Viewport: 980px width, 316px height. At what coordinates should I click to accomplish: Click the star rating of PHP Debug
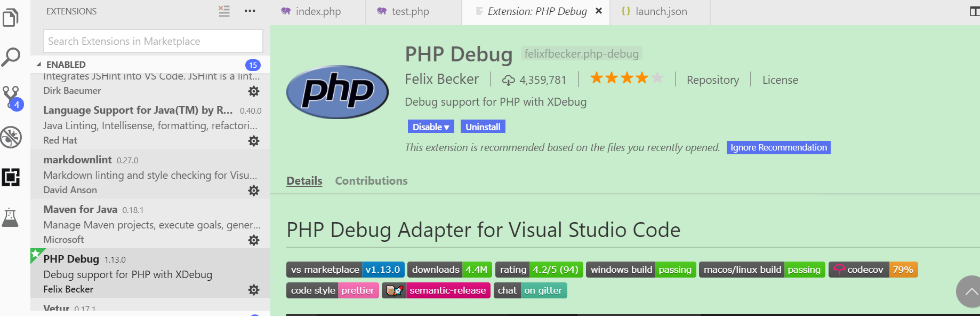point(626,78)
